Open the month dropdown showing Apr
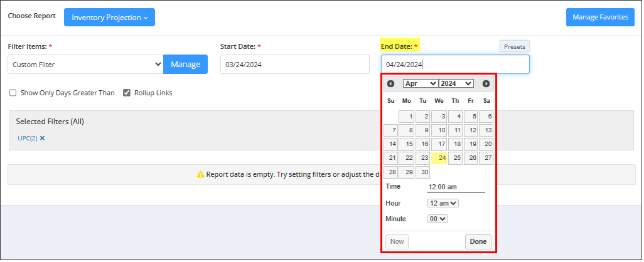The width and height of the screenshot is (644, 262). pos(420,84)
